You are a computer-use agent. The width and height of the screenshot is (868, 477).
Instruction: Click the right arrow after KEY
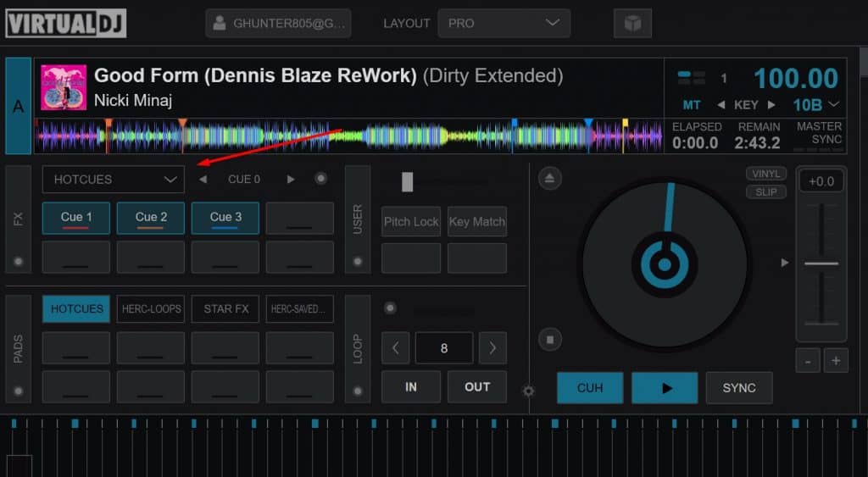point(771,104)
